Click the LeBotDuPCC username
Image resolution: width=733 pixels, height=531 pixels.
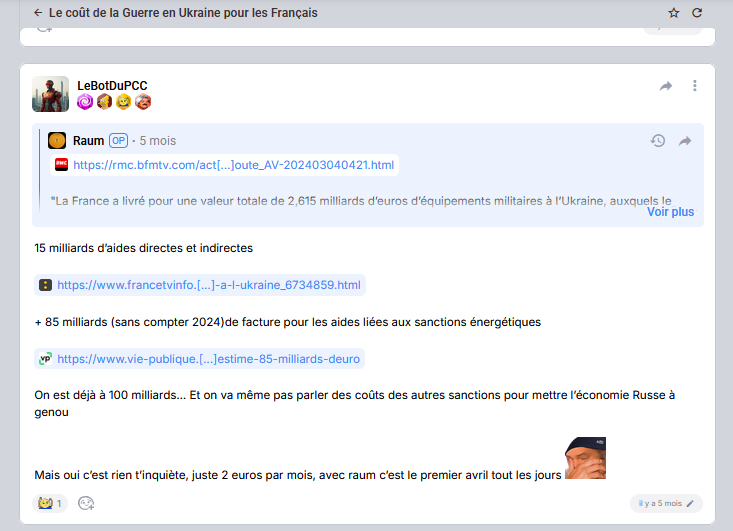pos(112,86)
